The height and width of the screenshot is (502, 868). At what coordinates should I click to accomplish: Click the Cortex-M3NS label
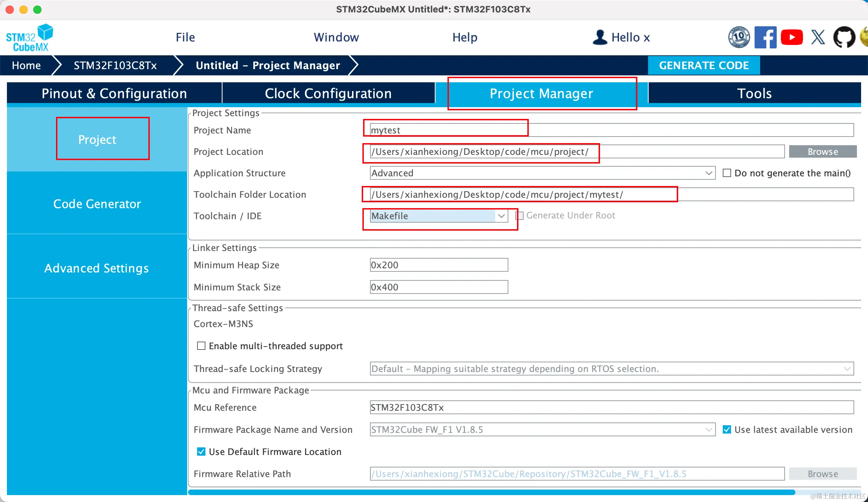pos(223,324)
